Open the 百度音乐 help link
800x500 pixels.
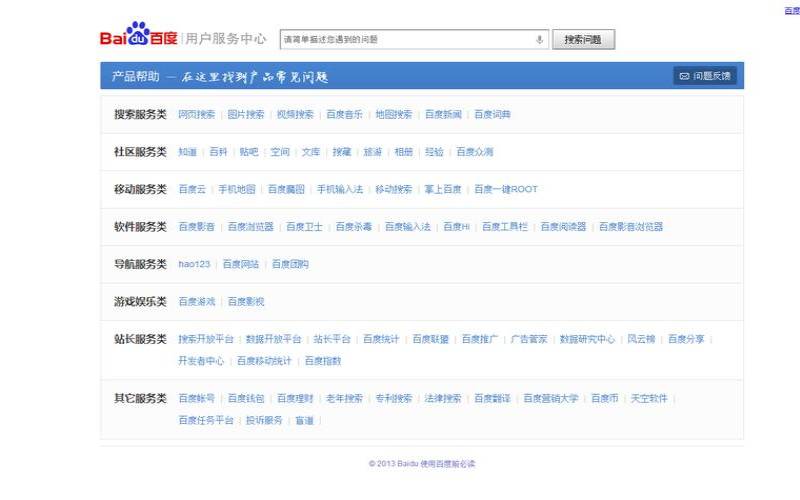(x=344, y=114)
